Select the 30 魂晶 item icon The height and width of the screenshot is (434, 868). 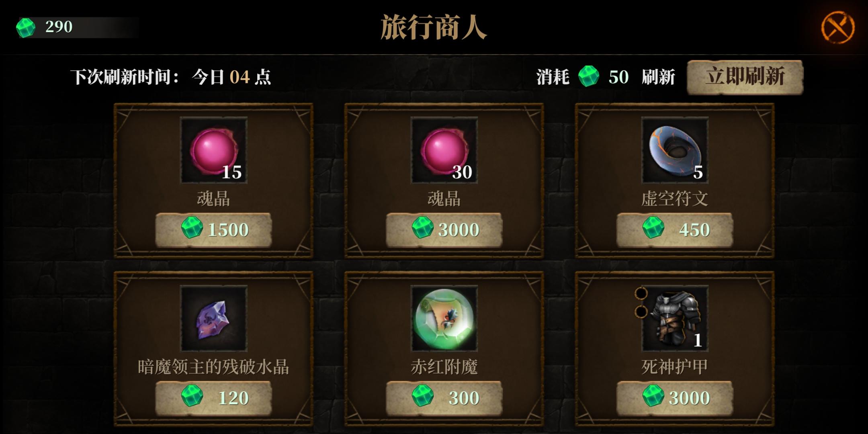point(444,150)
